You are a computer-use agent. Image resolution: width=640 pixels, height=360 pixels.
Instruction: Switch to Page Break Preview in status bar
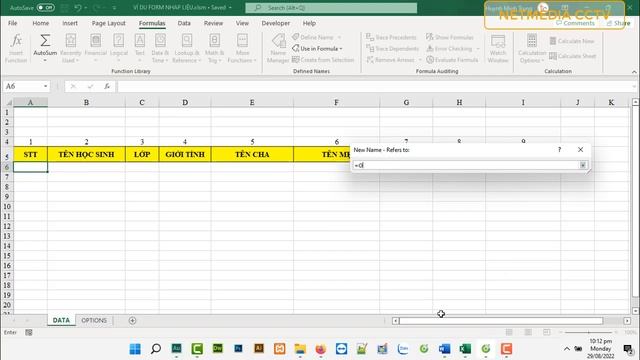tap(547, 332)
